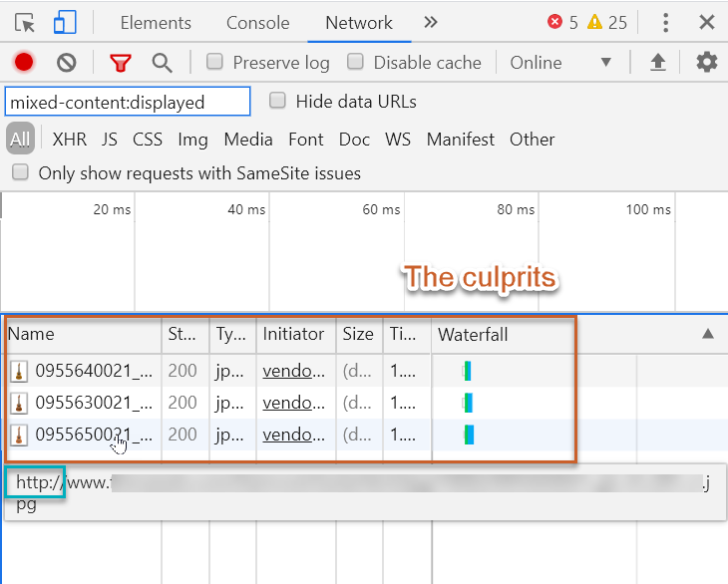Open the DevTools three-dot menu
Screen dimensions: 728x584
pyautogui.click(x=666, y=22)
